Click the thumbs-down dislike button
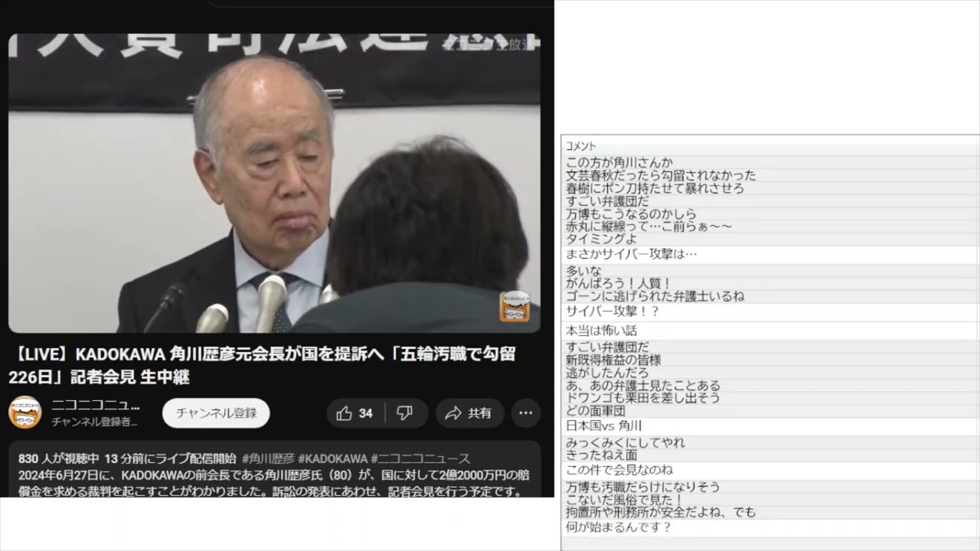The image size is (980, 551). 405,413
